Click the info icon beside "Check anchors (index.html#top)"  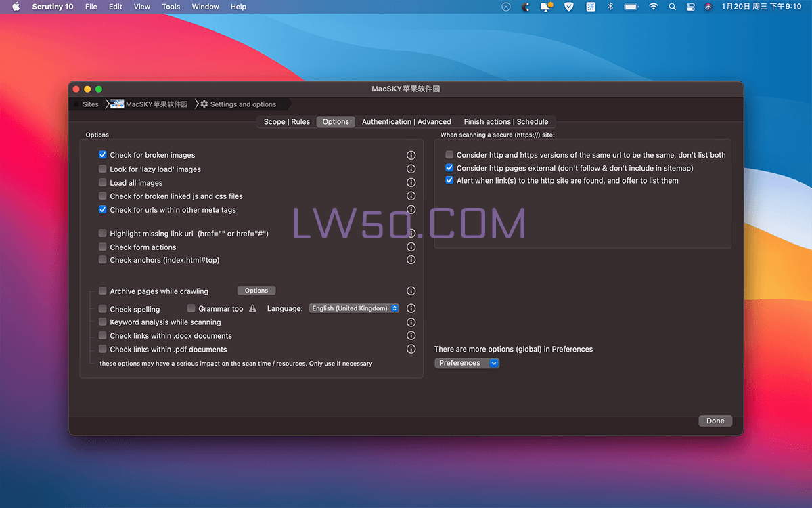[411, 260]
